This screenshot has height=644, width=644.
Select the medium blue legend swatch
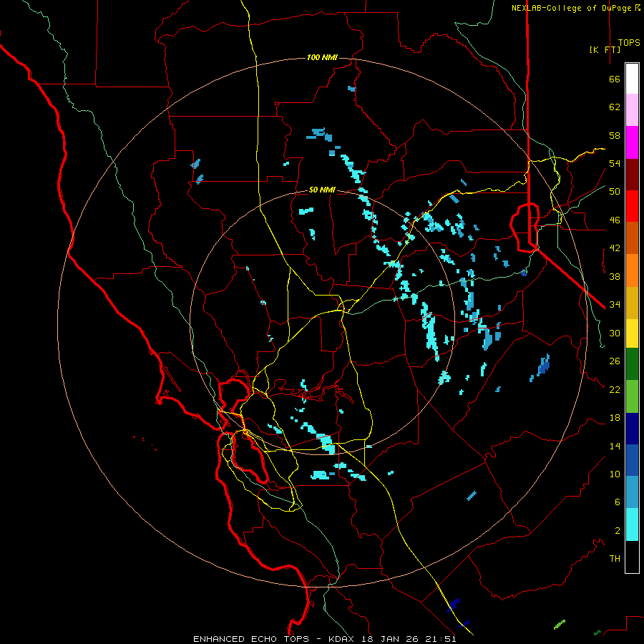click(x=632, y=460)
